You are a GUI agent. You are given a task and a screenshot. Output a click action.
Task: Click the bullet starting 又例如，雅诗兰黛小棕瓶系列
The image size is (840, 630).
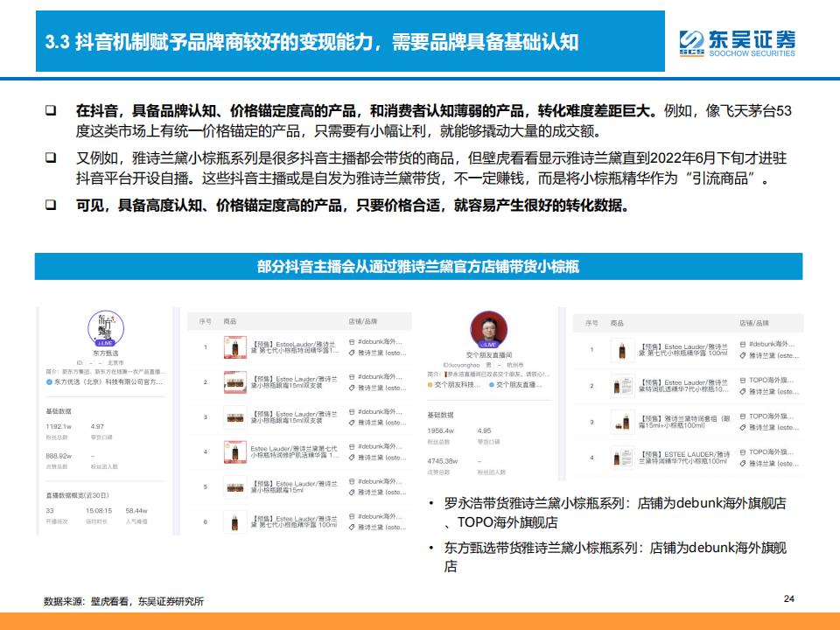tap(431, 168)
